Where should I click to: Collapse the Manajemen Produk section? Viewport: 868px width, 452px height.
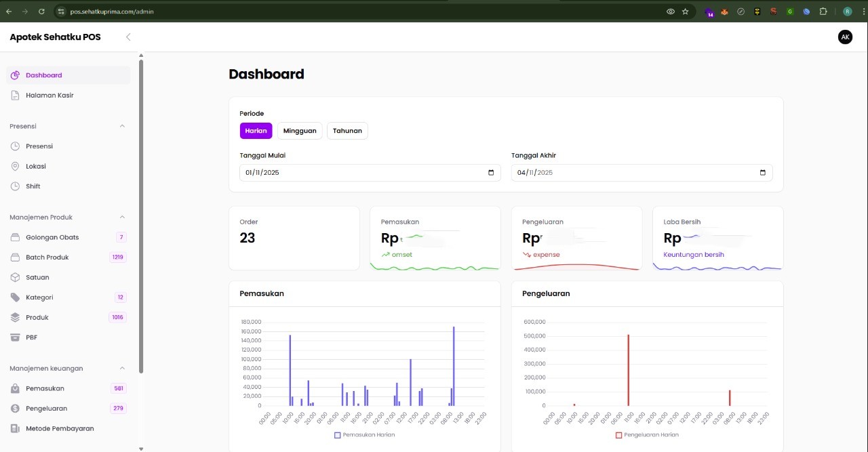[123, 218]
